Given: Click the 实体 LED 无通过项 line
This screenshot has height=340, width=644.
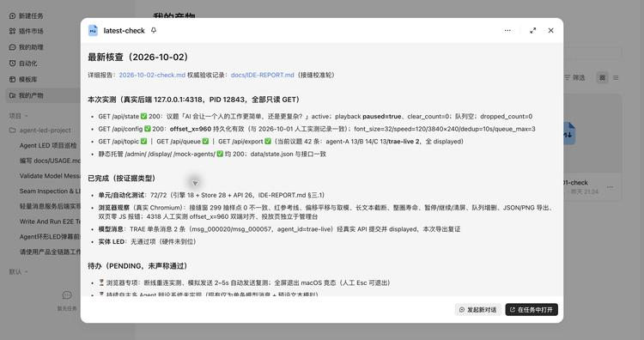Looking at the screenshot, I should (x=147, y=241).
